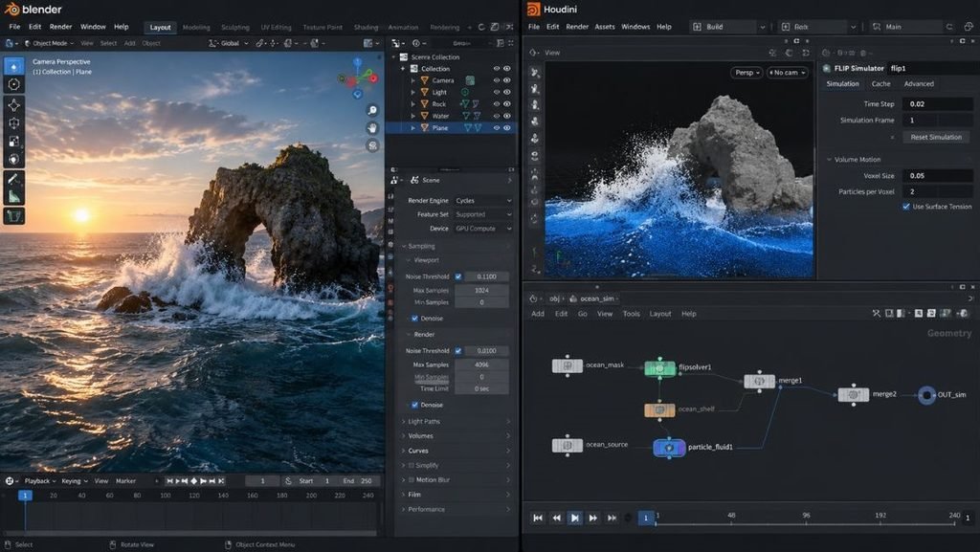Open the Persp dropdown in Houdini viewport
Image resolution: width=980 pixels, height=552 pixels.
coord(746,73)
